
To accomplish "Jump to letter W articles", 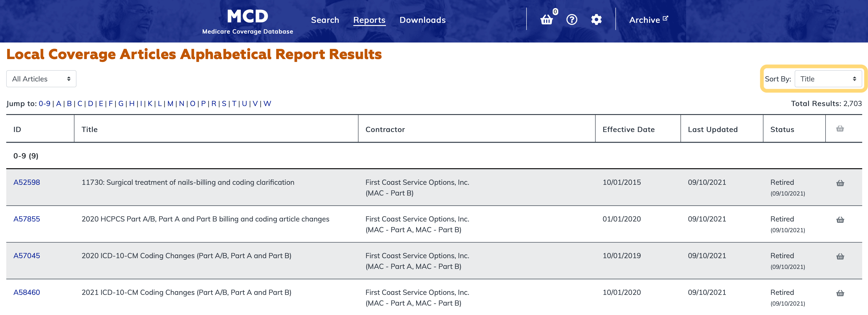I will tap(267, 104).
